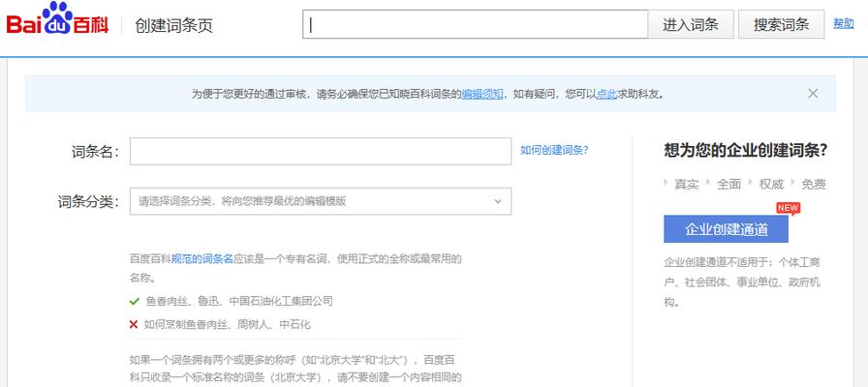Screen dimensions: 868x387
Task: Click the 全面 feature label
Action: [728, 184]
